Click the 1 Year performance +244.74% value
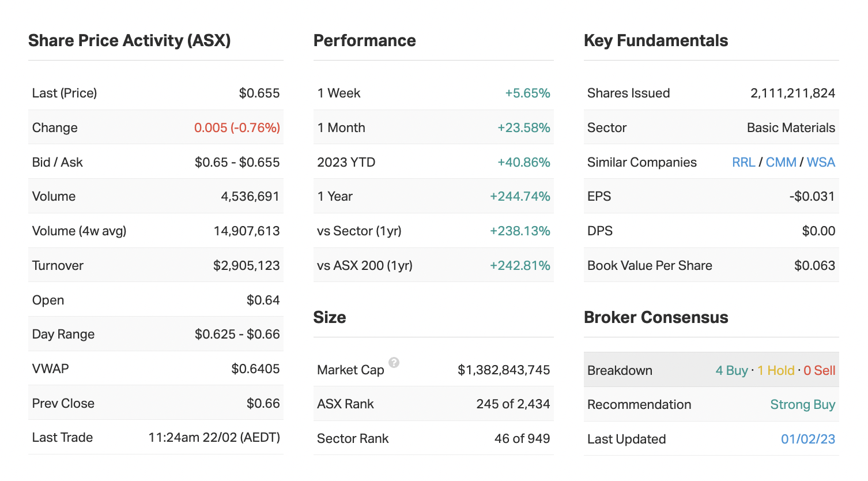 [520, 196]
